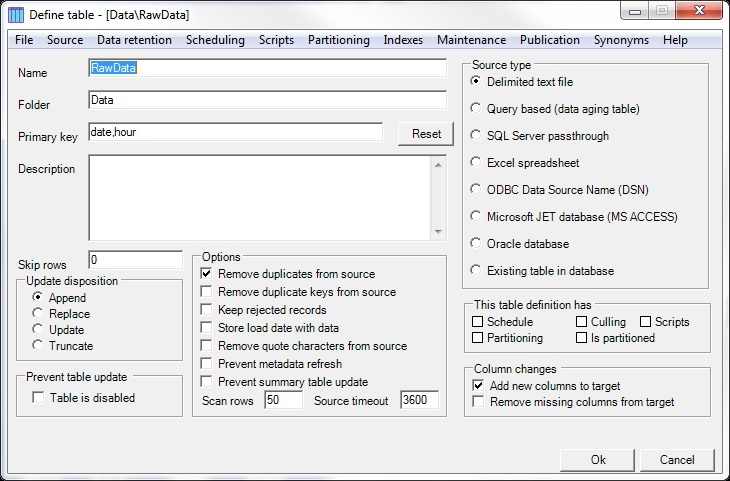Screen dimensions: 730x481
Task: Uncheck Remove duplicates from source
Action: (x=207, y=274)
